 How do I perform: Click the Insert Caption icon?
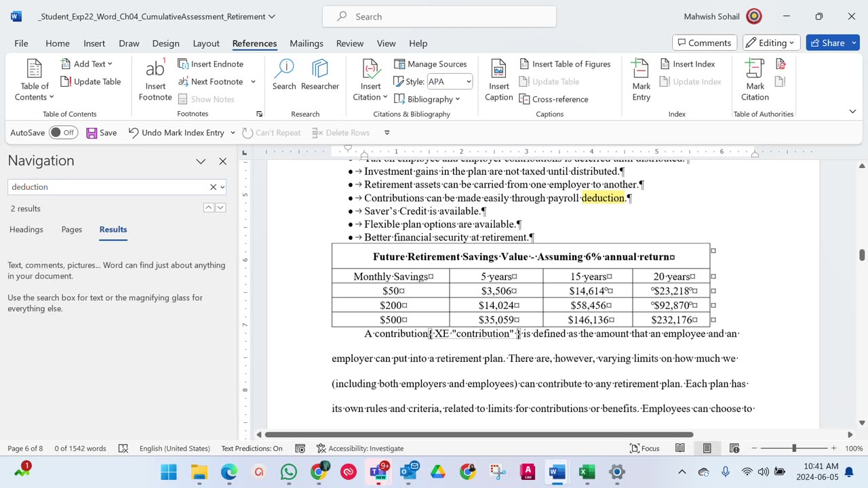tap(498, 80)
